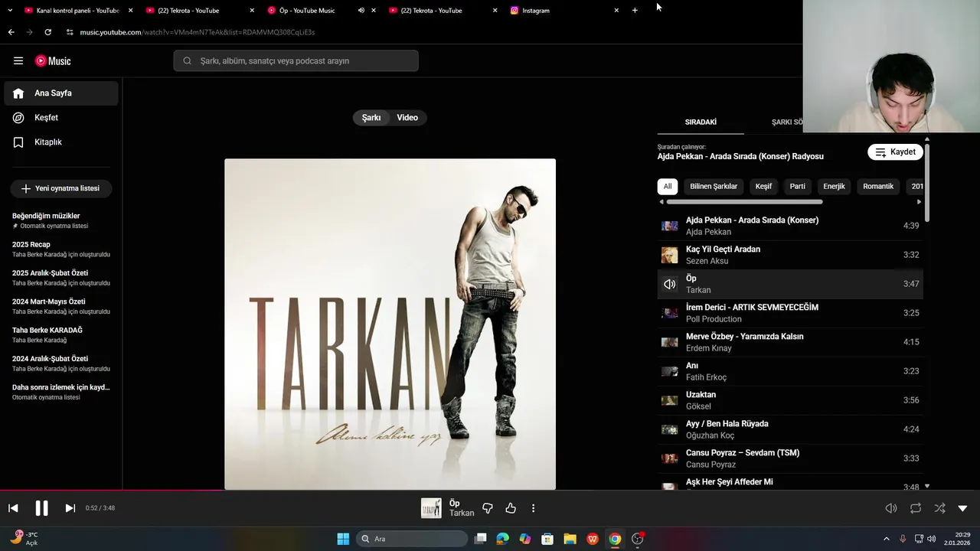Click the Yeni oynatma listesi button
This screenshot has height=551, width=980.
pyautogui.click(x=61, y=188)
